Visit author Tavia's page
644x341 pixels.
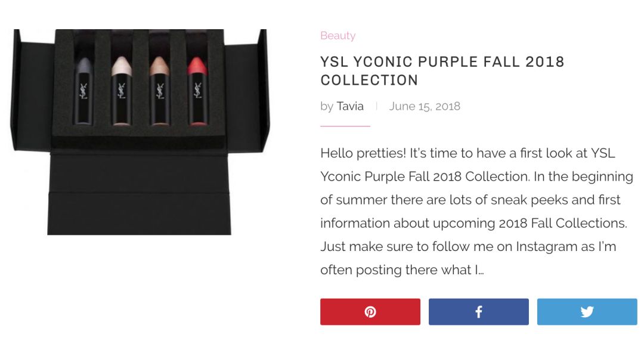point(350,106)
